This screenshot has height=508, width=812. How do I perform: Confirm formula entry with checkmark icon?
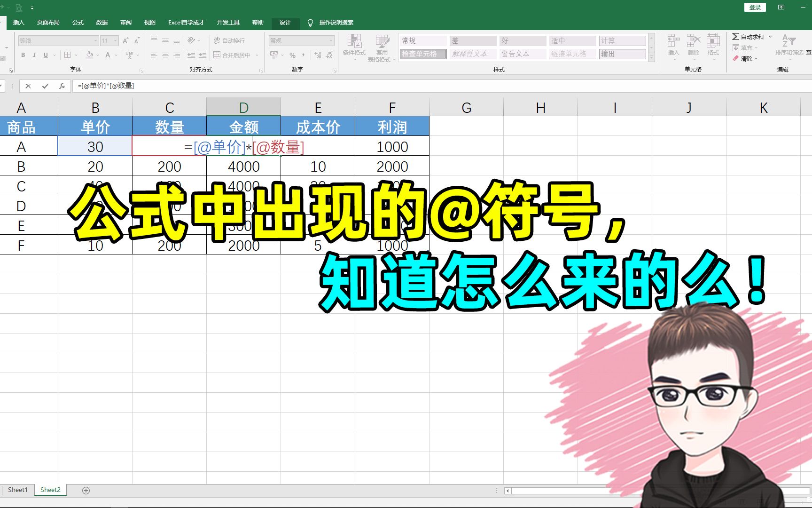45,86
